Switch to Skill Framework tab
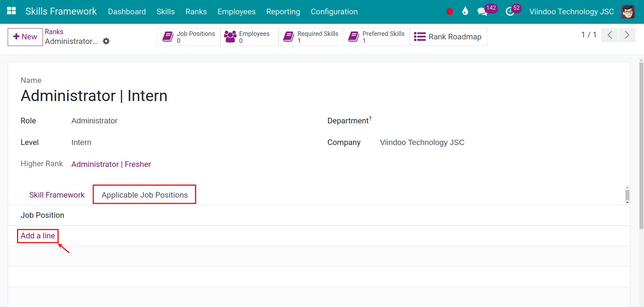The width and height of the screenshot is (644, 307). tap(57, 195)
